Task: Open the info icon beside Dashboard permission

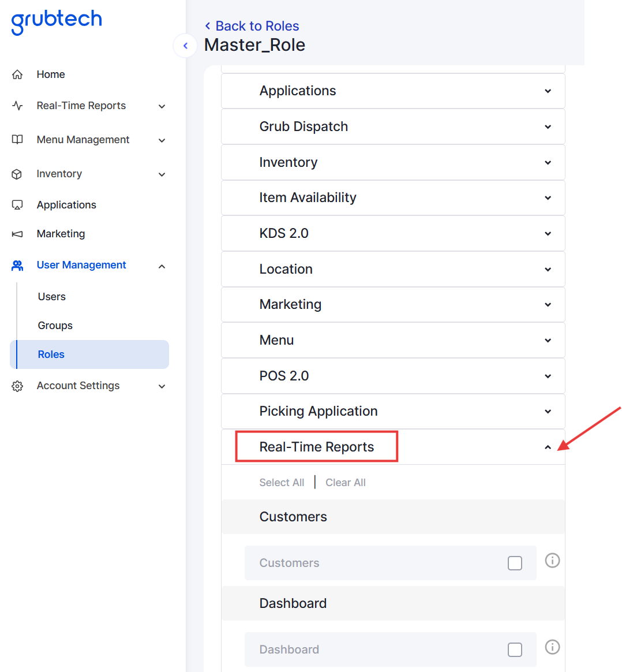Action: point(552,647)
